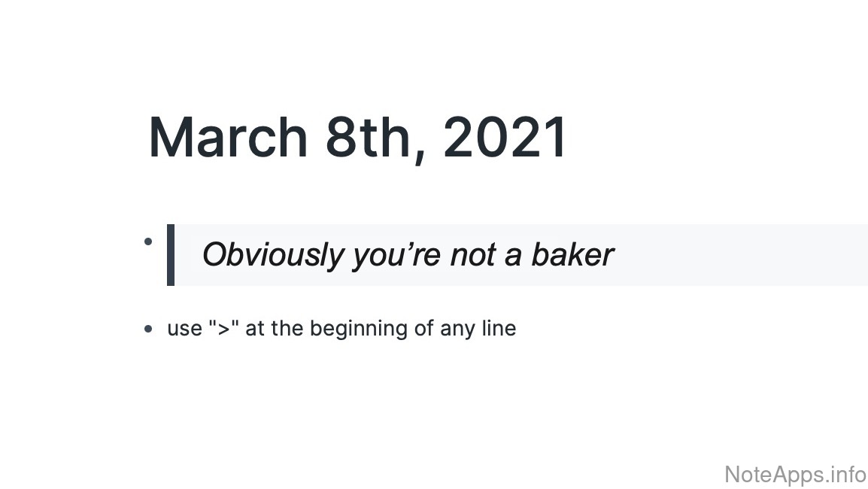Click the bullet beside the block quote
This screenshot has width=868, height=489.
148,241
